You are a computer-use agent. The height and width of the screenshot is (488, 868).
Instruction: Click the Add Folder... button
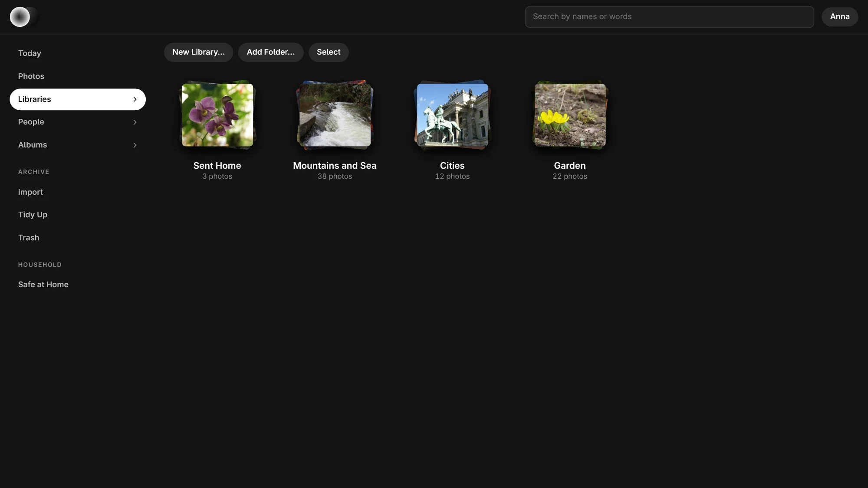(x=271, y=52)
